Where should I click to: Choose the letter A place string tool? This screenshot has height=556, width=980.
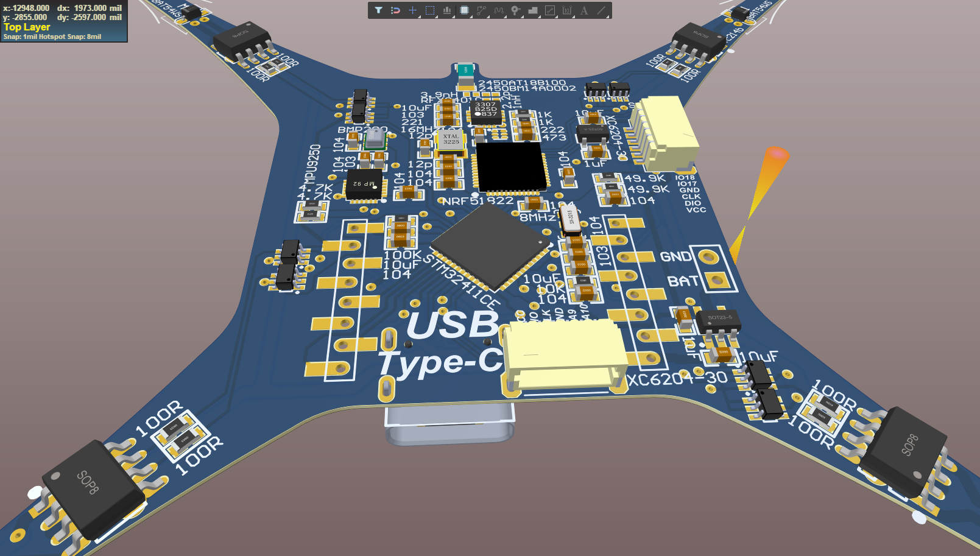click(x=584, y=10)
